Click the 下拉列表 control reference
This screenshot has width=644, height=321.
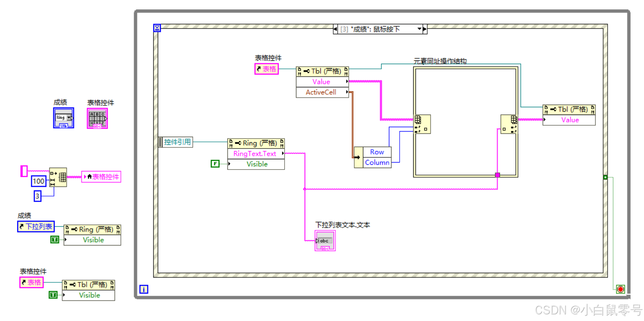[36, 226]
